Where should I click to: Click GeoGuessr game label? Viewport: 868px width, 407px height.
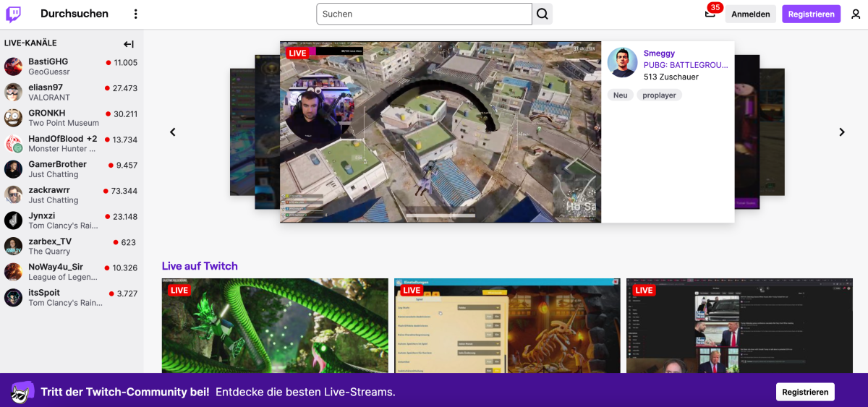coord(49,72)
